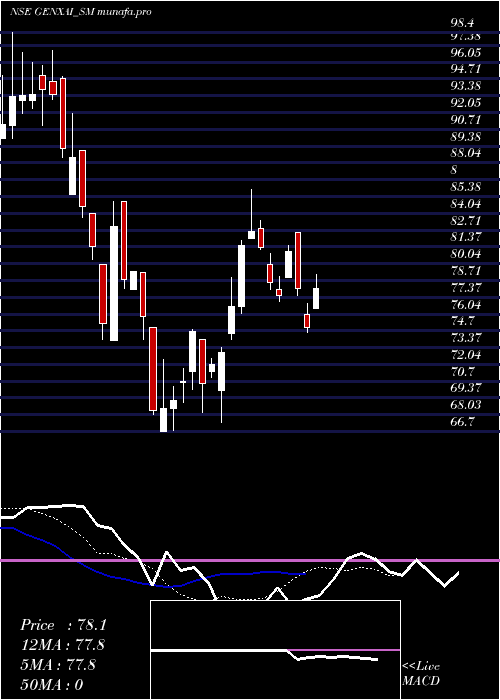Click the 82.71 price axis label
The height and width of the screenshot is (700, 500).
[x=466, y=221]
